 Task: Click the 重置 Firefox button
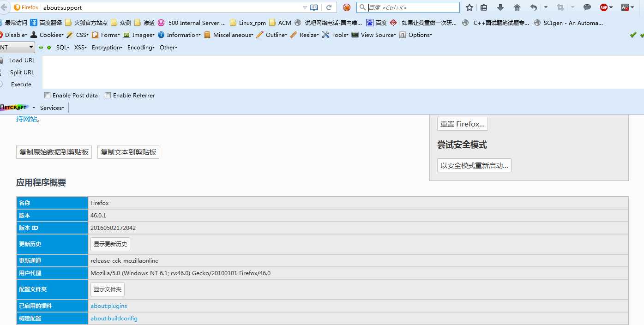click(463, 124)
